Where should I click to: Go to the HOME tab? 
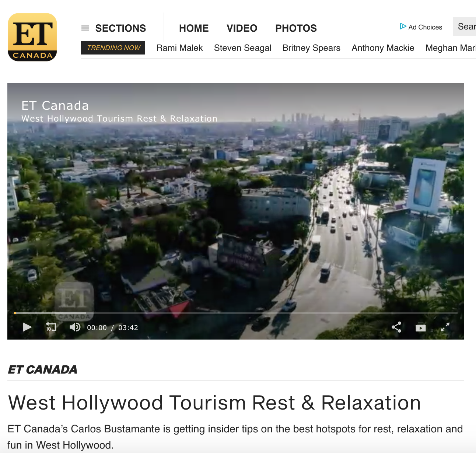point(194,28)
